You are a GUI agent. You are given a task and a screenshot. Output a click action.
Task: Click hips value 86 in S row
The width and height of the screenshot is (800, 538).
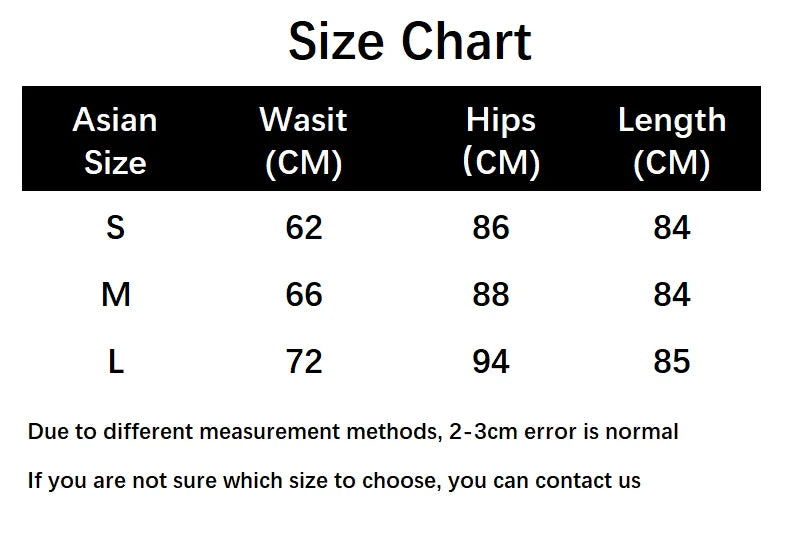click(491, 227)
